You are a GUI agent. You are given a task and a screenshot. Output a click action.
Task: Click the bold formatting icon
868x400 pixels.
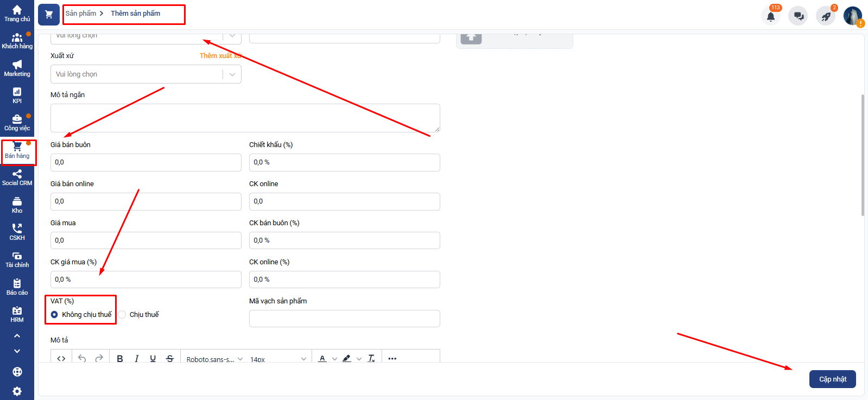(120, 358)
